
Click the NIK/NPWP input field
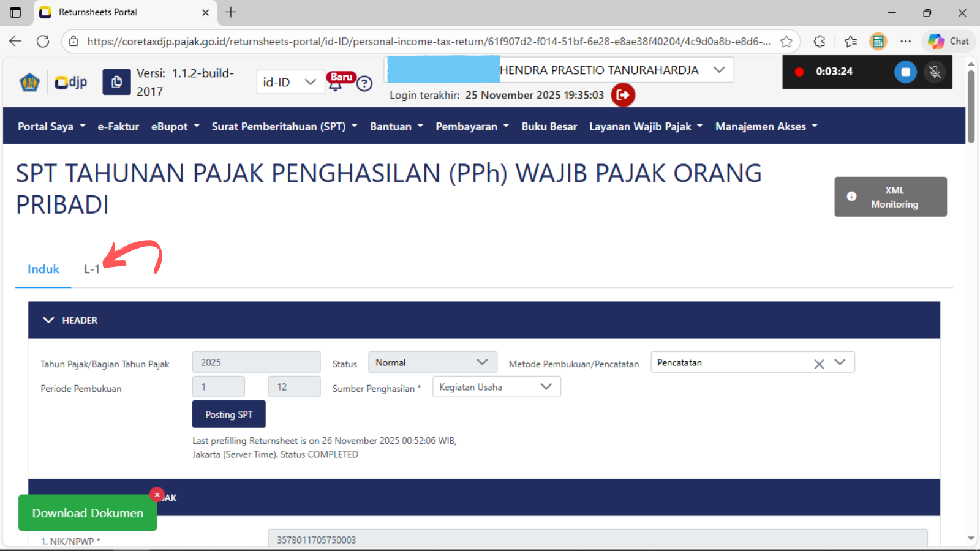[x=597, y=539]
